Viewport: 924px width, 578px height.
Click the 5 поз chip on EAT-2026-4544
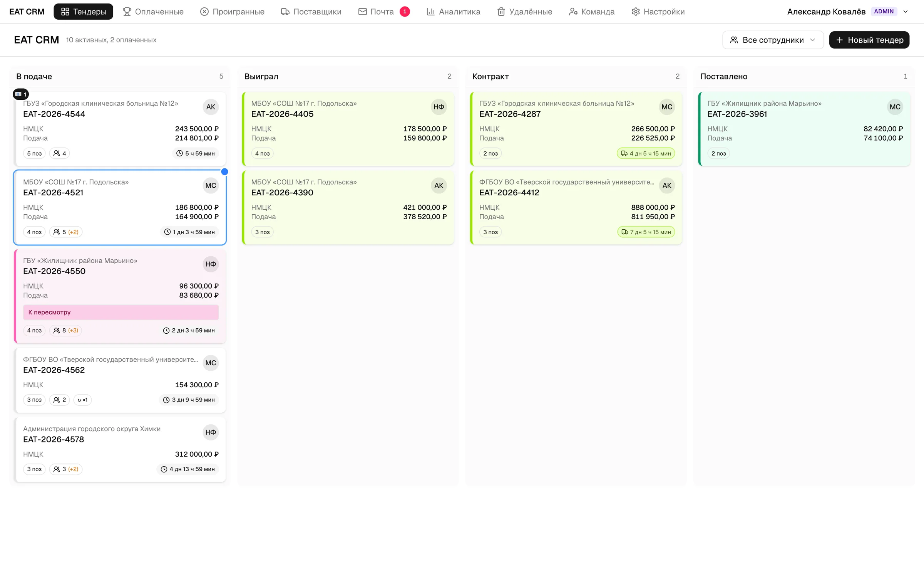click(x=34, y=153)
